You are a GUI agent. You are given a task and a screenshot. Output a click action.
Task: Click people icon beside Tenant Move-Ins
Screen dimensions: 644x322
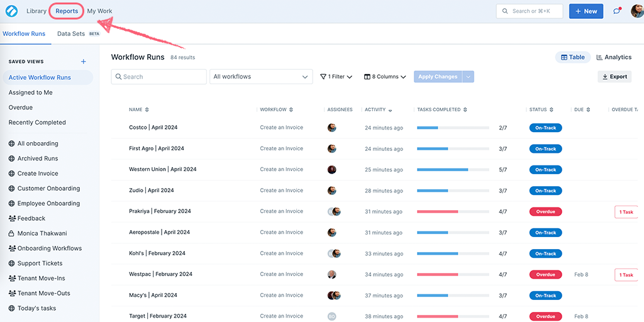click(12, 279)
